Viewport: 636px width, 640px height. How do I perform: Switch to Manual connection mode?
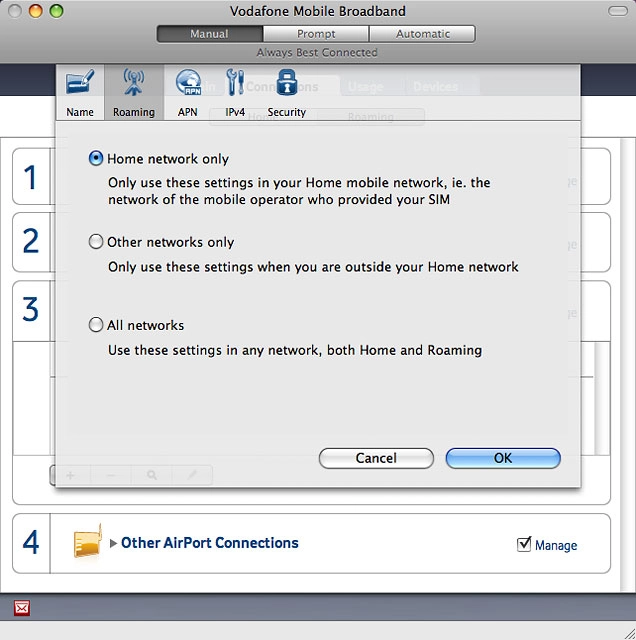[x=209, y=34]
